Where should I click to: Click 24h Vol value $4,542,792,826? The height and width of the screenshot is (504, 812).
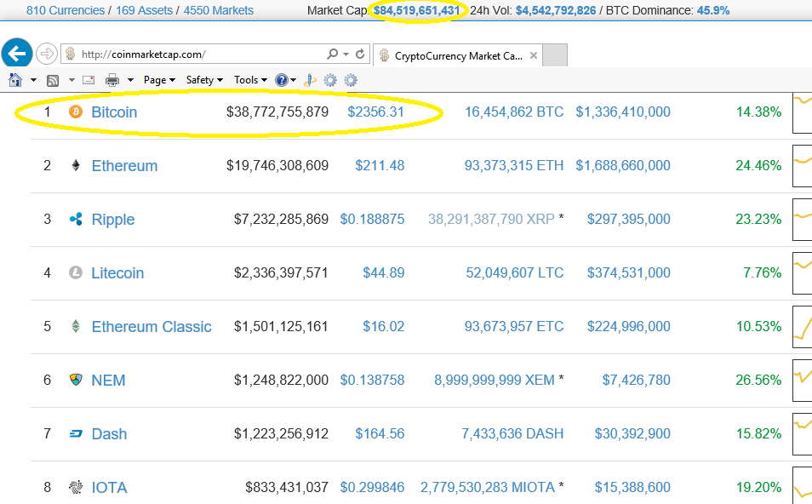556,10
